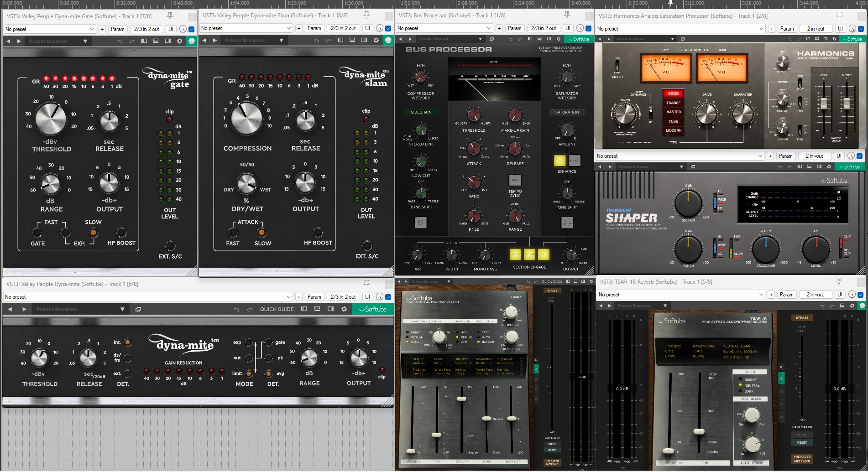Image resolution: width=868 pixels, height=472 pixels.
Task: Click redo arrow in Dyna-mite Slam toolbar
Action: click(x=328, y=40)
